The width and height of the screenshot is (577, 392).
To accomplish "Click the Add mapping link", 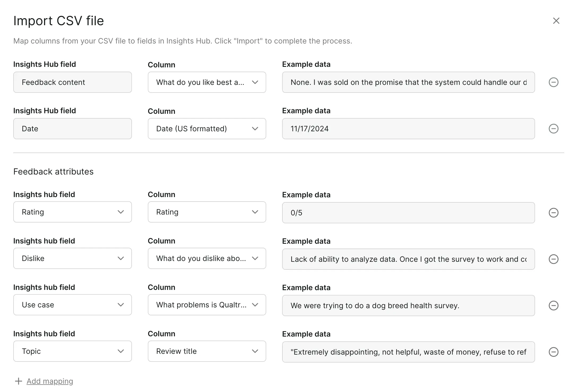I will [x=50, y=381].
